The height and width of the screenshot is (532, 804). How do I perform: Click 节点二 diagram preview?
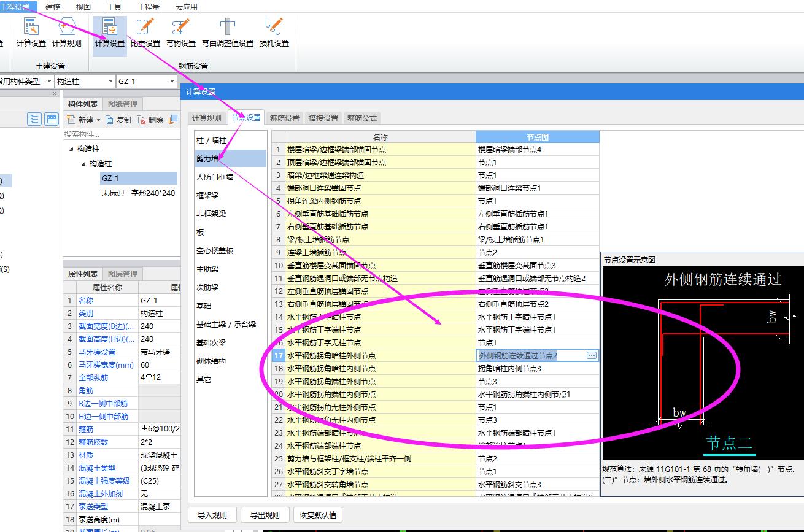click(703, 363)
